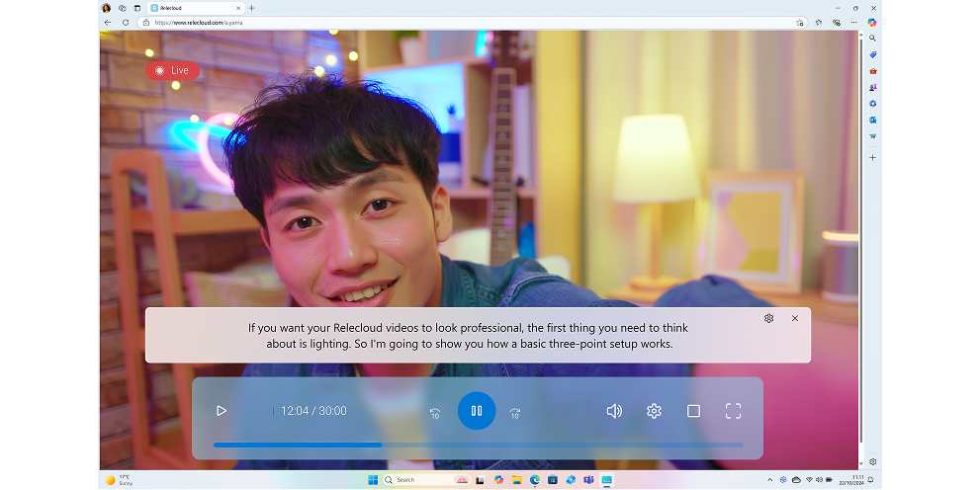The width and height of the screenshot is (980, 490).
Task: Open the browser Favorites list
Action: [819, 23]
